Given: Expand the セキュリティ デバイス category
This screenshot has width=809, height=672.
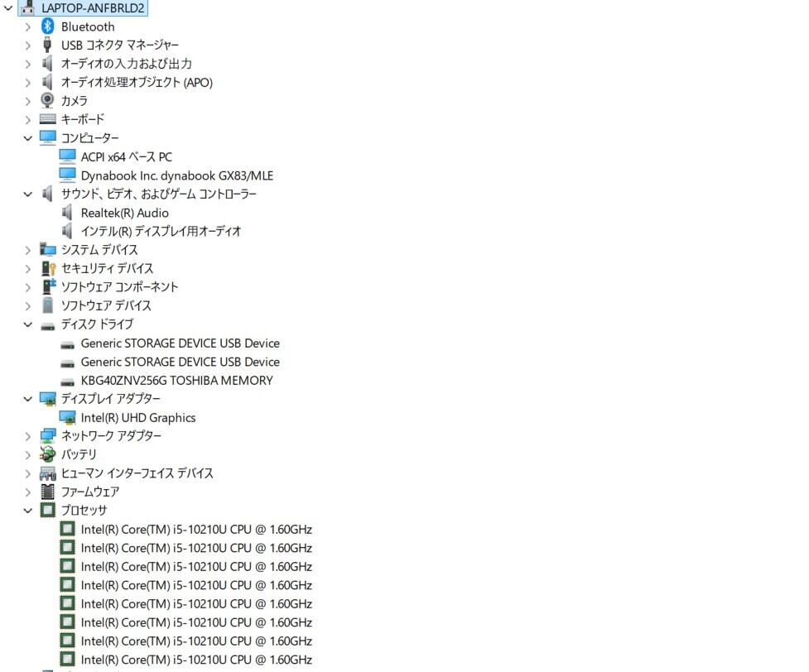Looking at the screenshot, I should 28,269.
